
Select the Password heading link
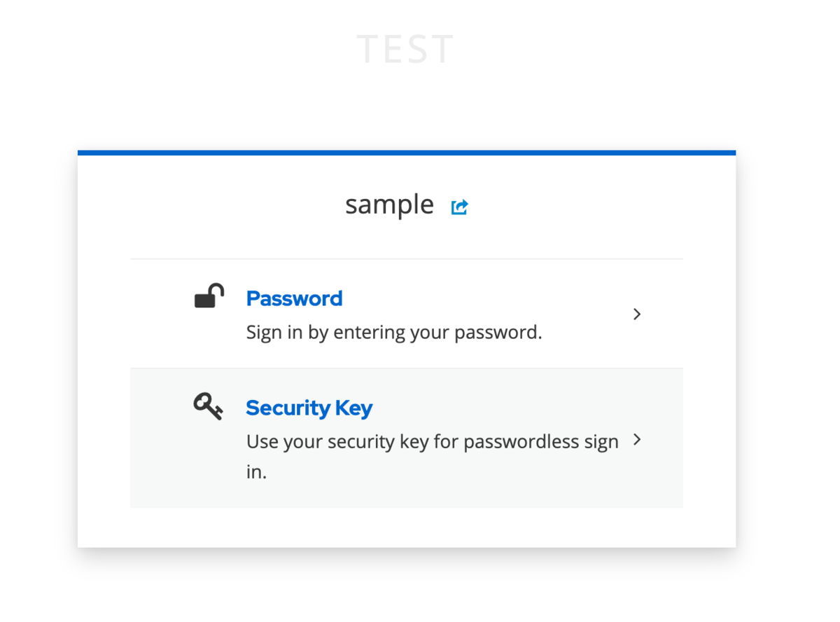pyautogui.click(x=294, y=298)
